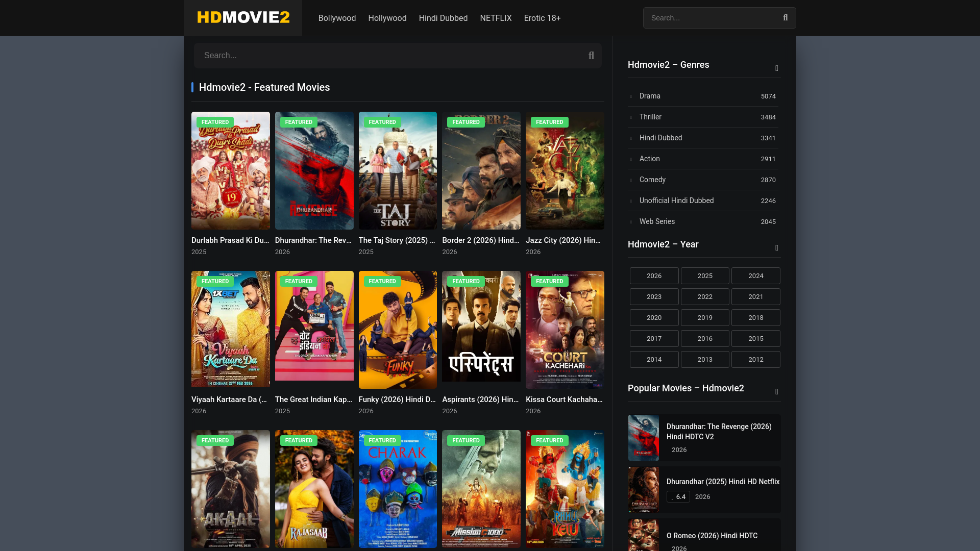Open the Mission C1000 poster
980x551 pixels.
[481, 489]
